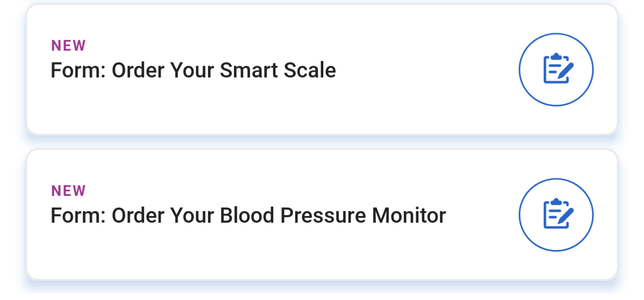Image resolution: width=644 pixels, height=300 pixels.
Task: Open "Form: Order Your Blood Pressure Monitor" title
Action: pyautogui.click(x=248, y=215)
